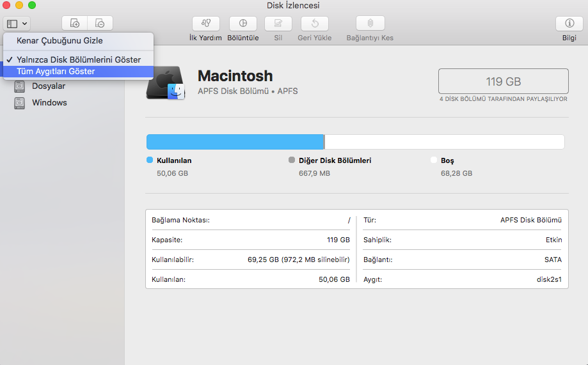This screenshot has width=588, height=365.
Task: Click the İlk Yardım (First Aid) icon
Action: point(205,24)
